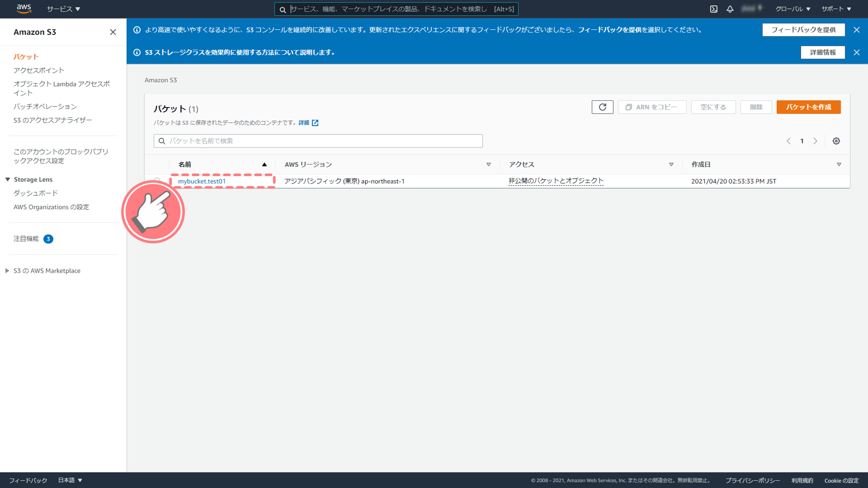
Task: Open バッチオペレーション in the sidebar
Action: pos(45,106)
